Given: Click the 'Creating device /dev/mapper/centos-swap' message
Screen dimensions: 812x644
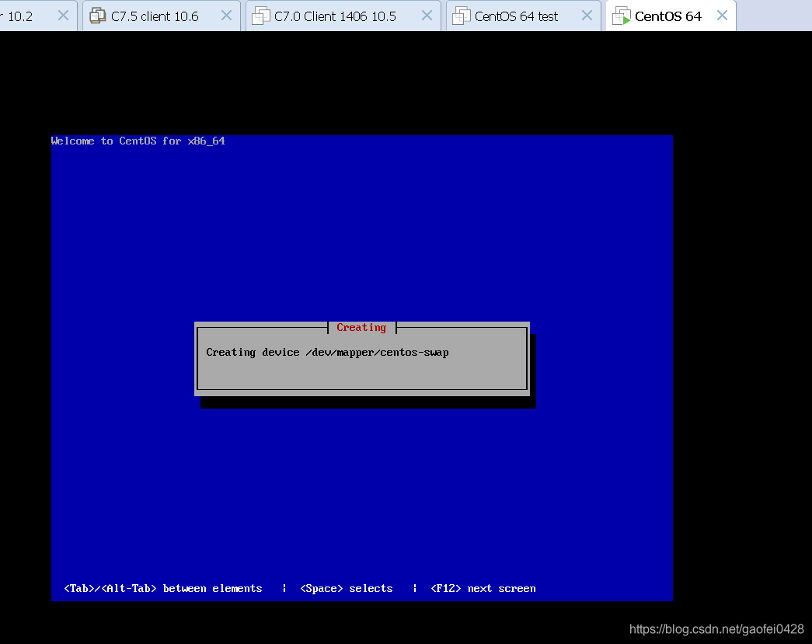Looking at the screenshot, I should (327, 353).
